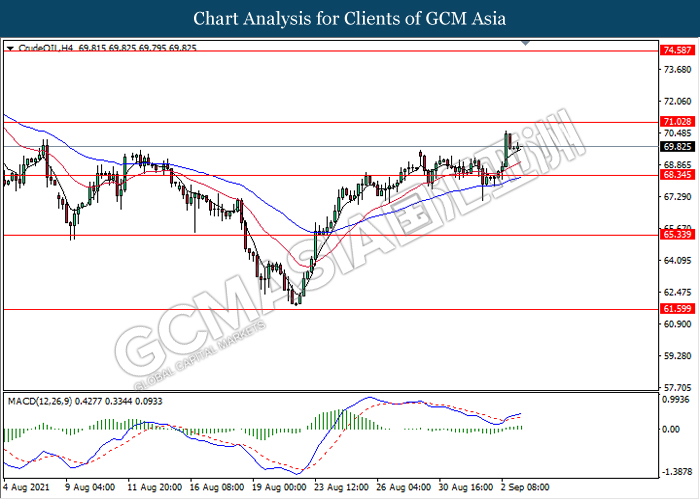Click the Chart Analysis for Clients title

click(350, 18)
